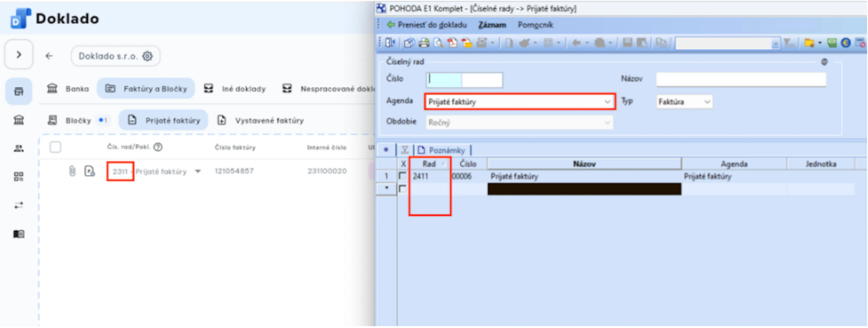Show help for the Čís. rad/Pokl. column

[158, 147]
